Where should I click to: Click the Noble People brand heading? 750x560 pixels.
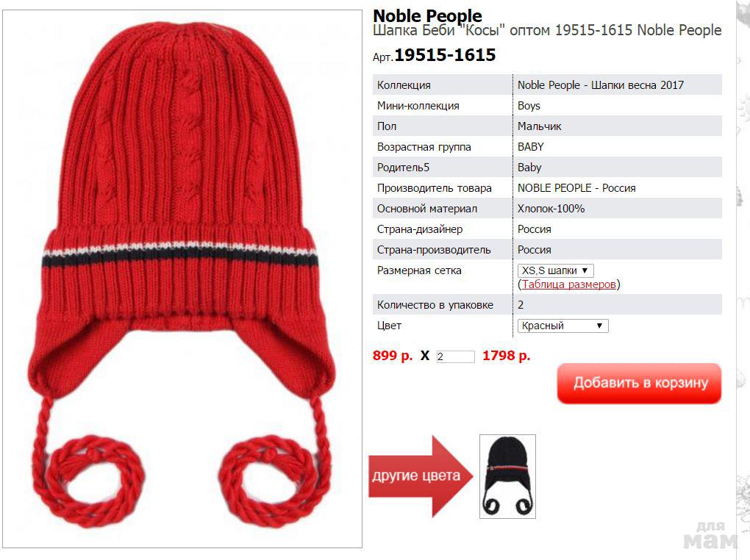[427, 15]
